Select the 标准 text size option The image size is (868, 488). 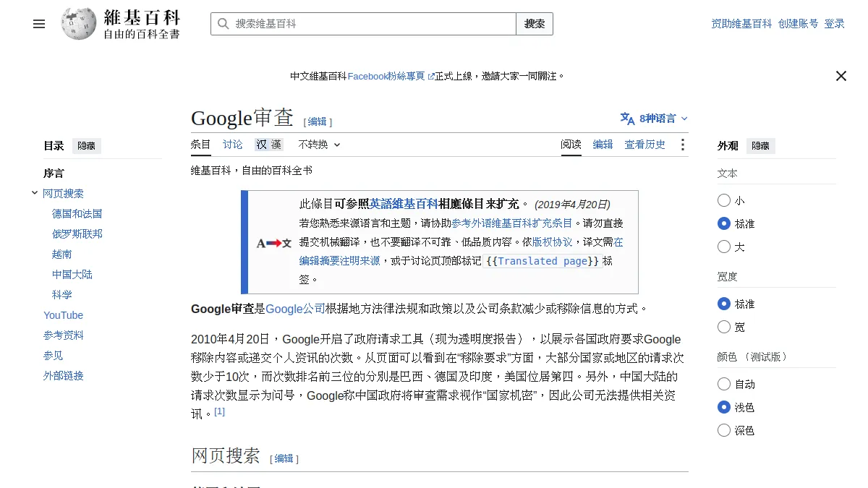click(x=724, y=223)
